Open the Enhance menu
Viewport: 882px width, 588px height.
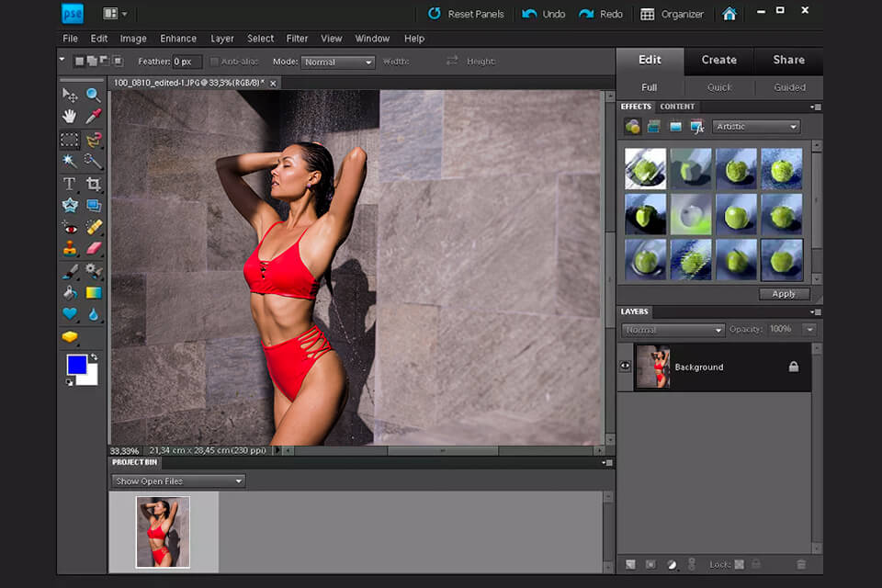pyautogui.click(x=177, y=39)
